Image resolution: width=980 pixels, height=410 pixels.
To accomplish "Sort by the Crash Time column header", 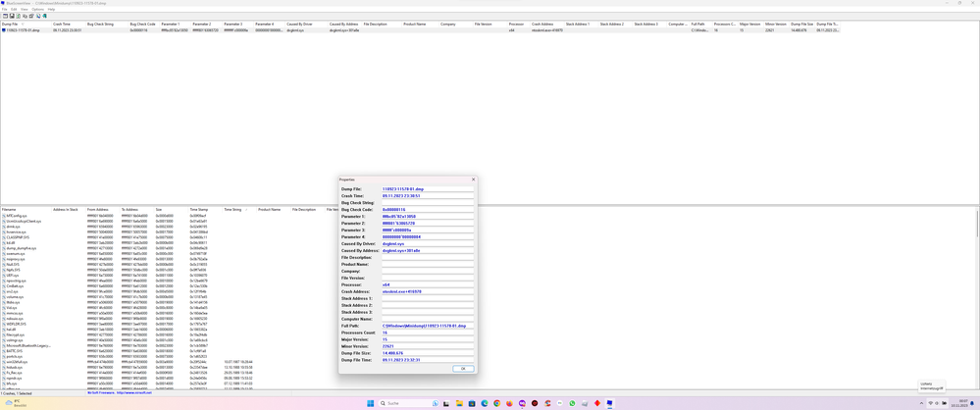I will pos(68,24).
